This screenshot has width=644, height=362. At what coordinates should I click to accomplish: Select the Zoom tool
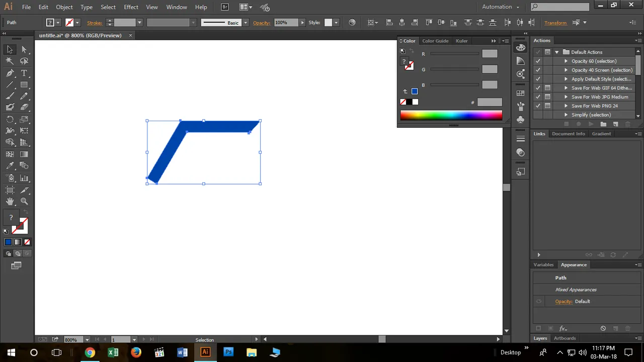pos(24,202)
